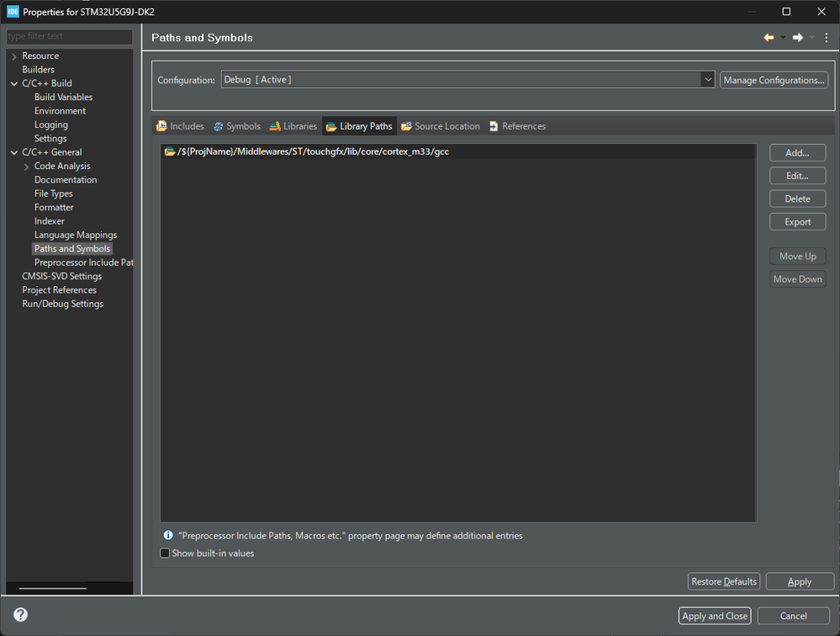Select Documentation in the tree
Screen dimensions: 840x636
pos(66,179)
